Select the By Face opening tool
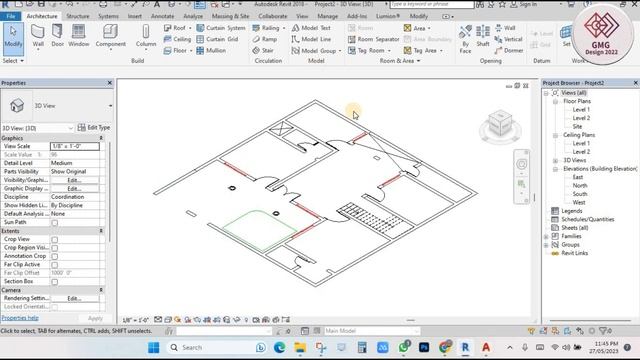640x360 pixels. pyautogui.click(x=465, y=39)
